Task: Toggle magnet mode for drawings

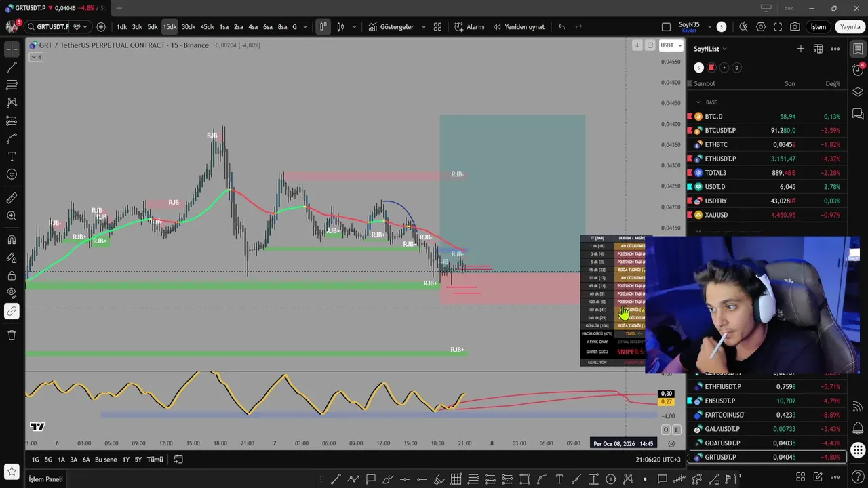Action: click(12, 240)
